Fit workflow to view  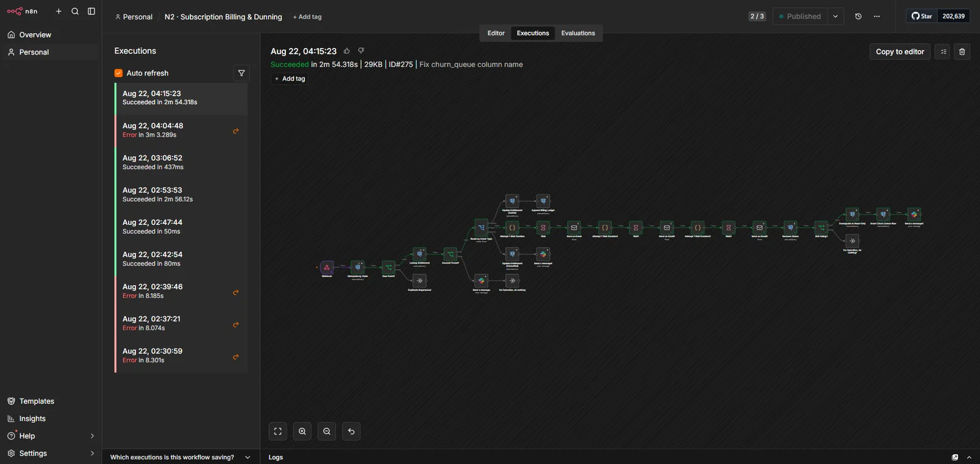[278, 432]
